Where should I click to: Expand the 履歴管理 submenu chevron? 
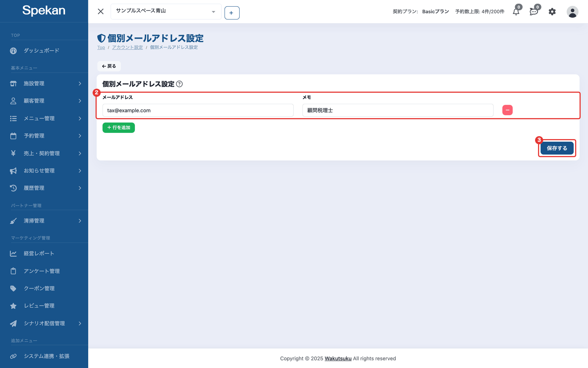pyautogui.click(x=80, y=188)
